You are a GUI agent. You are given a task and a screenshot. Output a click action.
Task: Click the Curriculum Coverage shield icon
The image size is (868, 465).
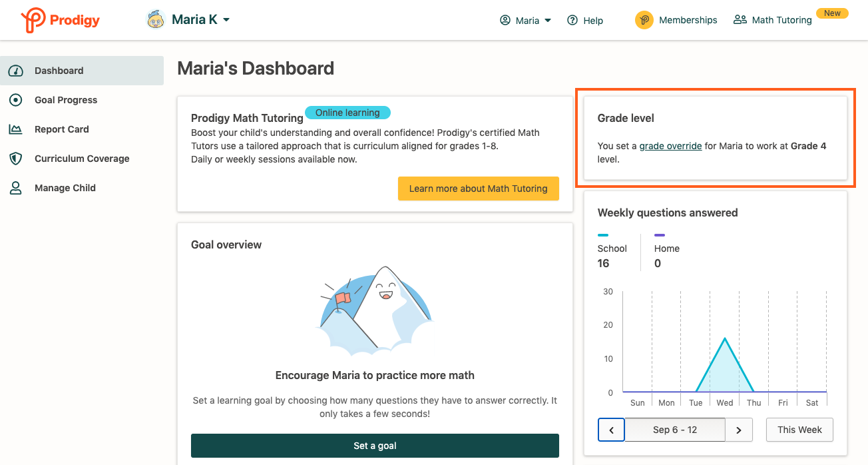click(x=15, y=159)
